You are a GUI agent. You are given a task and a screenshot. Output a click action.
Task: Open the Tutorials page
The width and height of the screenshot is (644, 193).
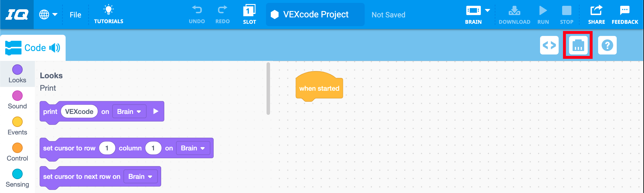(109, 14)
